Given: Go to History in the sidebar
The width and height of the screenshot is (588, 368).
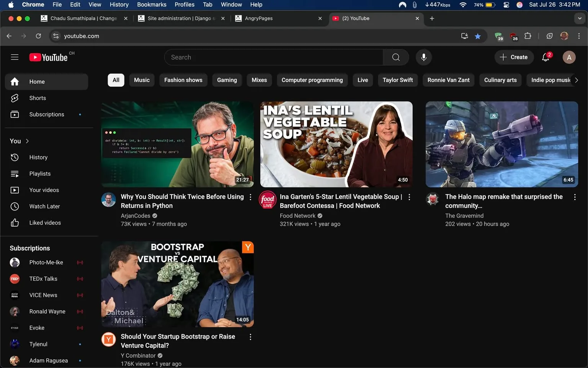Looking at the screenshot, I should [x=38, y=157].
